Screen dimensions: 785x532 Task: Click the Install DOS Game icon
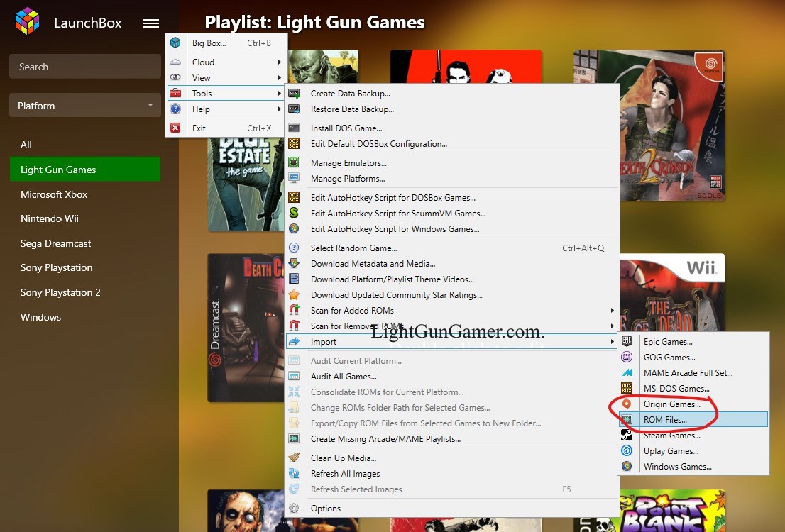[294, 128]
